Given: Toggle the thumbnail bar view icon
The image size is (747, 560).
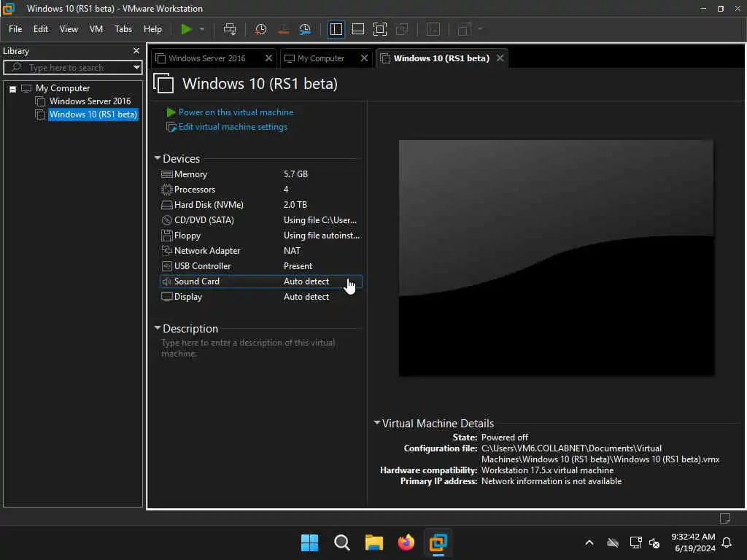Looking at the screenshot, I should coord(357,29).
